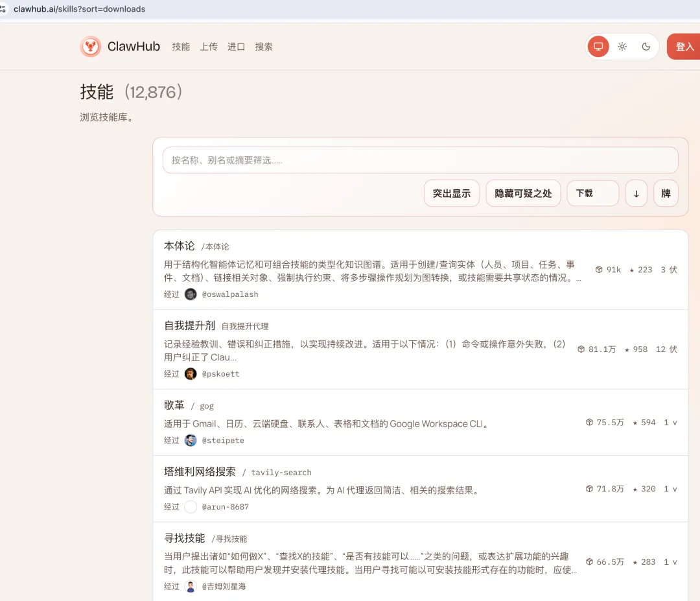Click the 牌 card view button
This screenshot has width=700, height=601.
point(666,193)
